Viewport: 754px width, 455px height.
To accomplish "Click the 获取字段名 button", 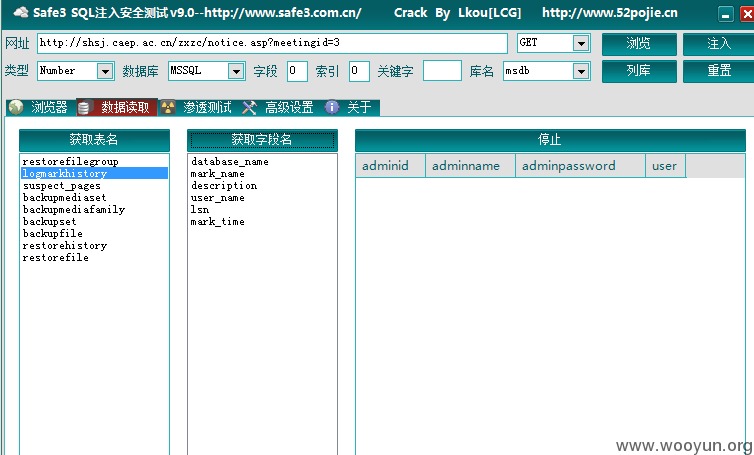I will [x=262, y=140].
